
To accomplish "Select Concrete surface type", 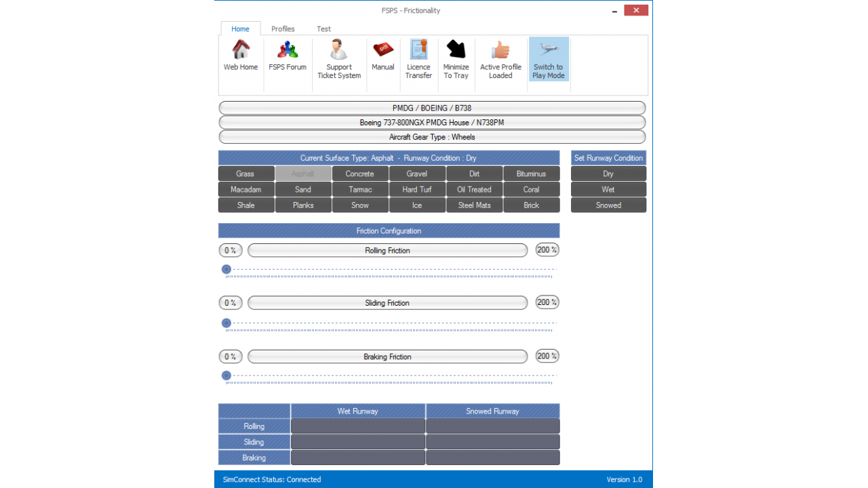I will point(360,174).
